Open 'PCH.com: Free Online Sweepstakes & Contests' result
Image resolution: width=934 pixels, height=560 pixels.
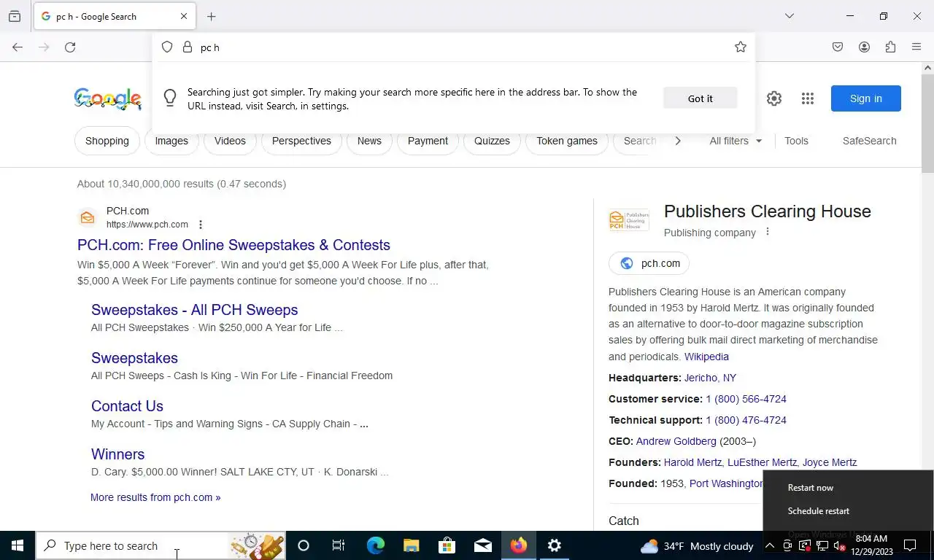233,245
